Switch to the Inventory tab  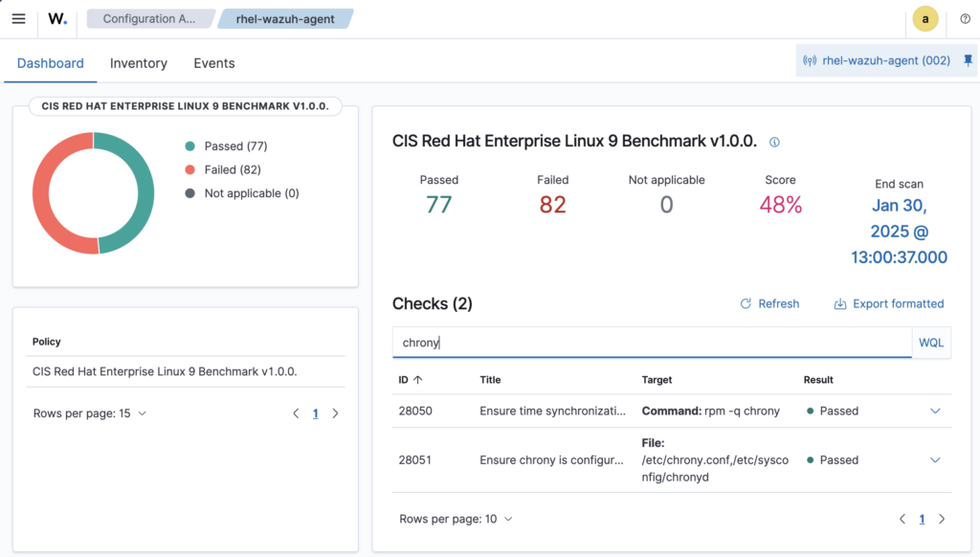tap(139, 63)
